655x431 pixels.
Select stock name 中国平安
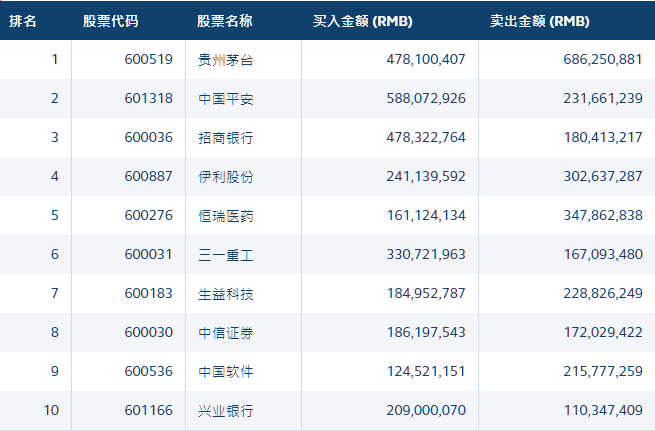226,99
